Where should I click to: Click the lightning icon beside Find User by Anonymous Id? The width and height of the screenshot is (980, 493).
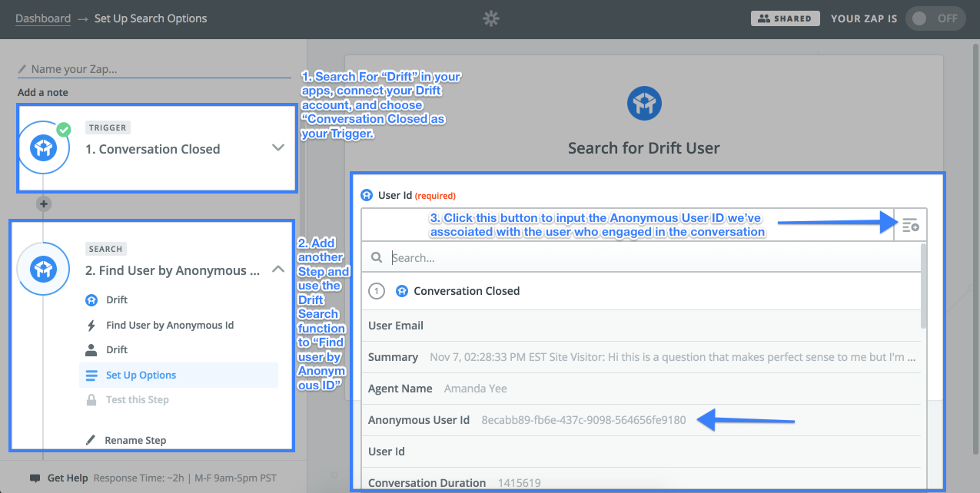pyautogui.click(x=91, y=326)
